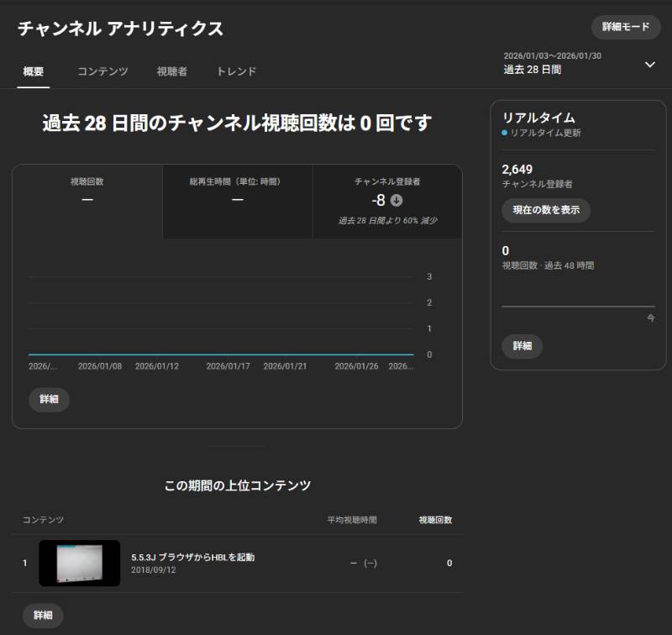Viewport: 672px width, 635px height.
Task: Click the コンテンツ column header
Action: [43, 520]
